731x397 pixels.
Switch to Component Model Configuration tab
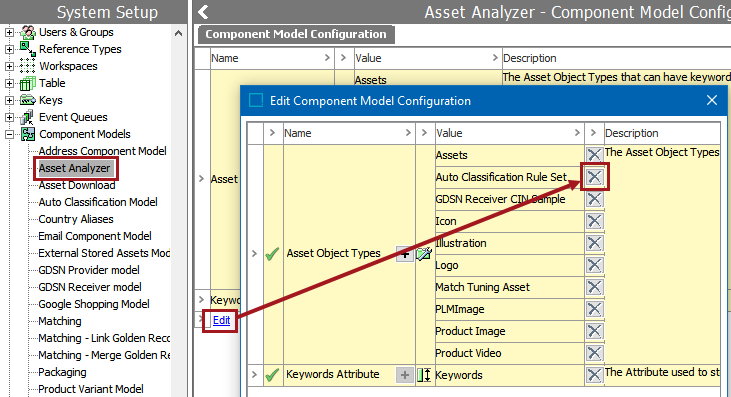pos(296,34)
